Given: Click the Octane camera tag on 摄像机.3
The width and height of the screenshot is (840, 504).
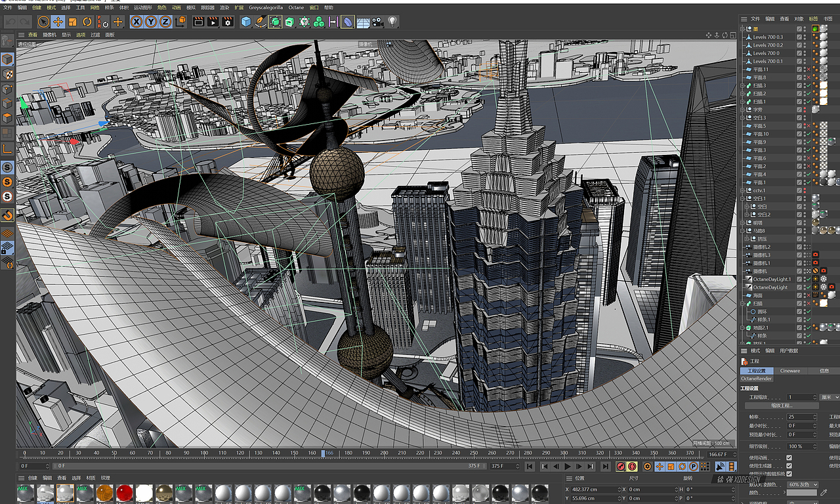Looking at the screenshot, I should coord(815,255).
